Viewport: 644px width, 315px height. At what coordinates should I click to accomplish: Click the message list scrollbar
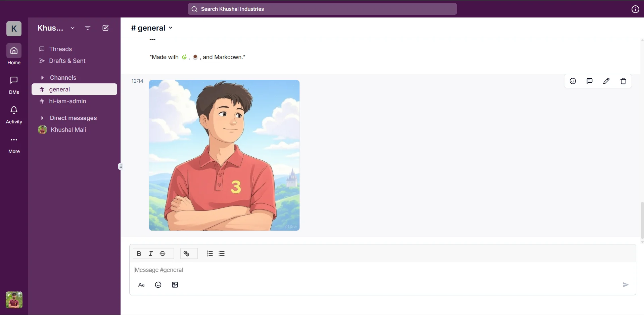pos(642,220)
